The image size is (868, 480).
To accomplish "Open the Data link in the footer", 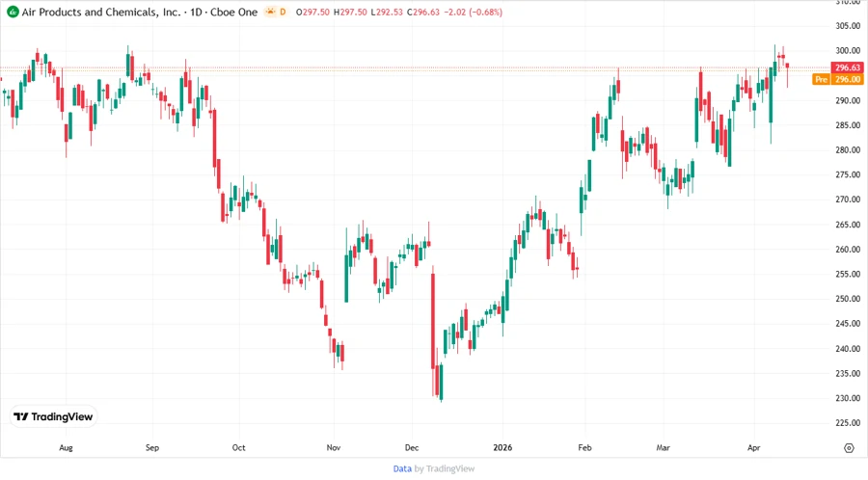I will point(402,468).
